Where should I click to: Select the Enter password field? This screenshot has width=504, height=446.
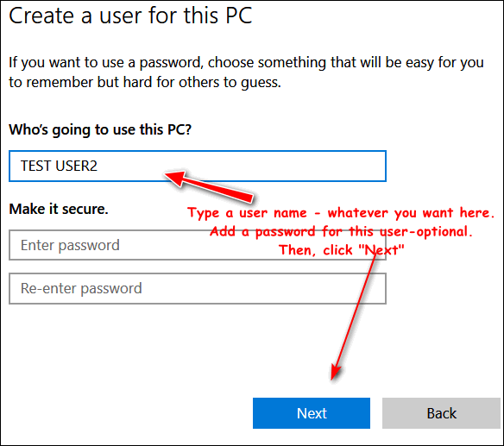[x=198, y=245]
